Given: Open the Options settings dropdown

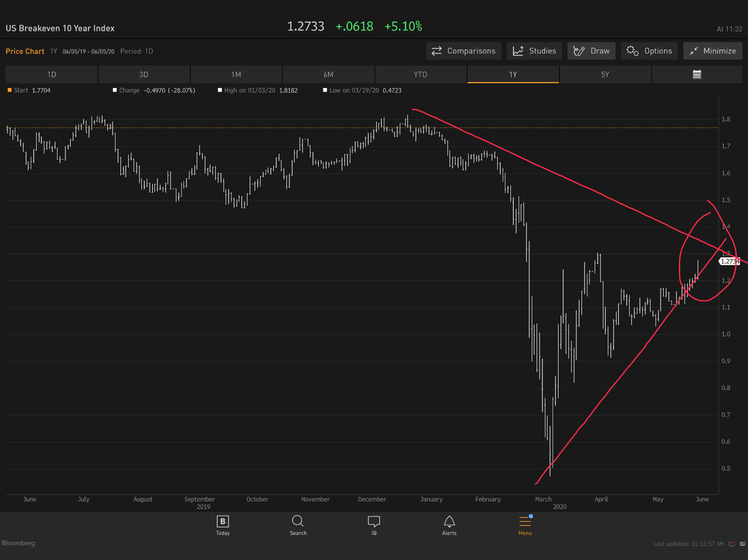Looking at the screenshot, I should click(649, 51).
